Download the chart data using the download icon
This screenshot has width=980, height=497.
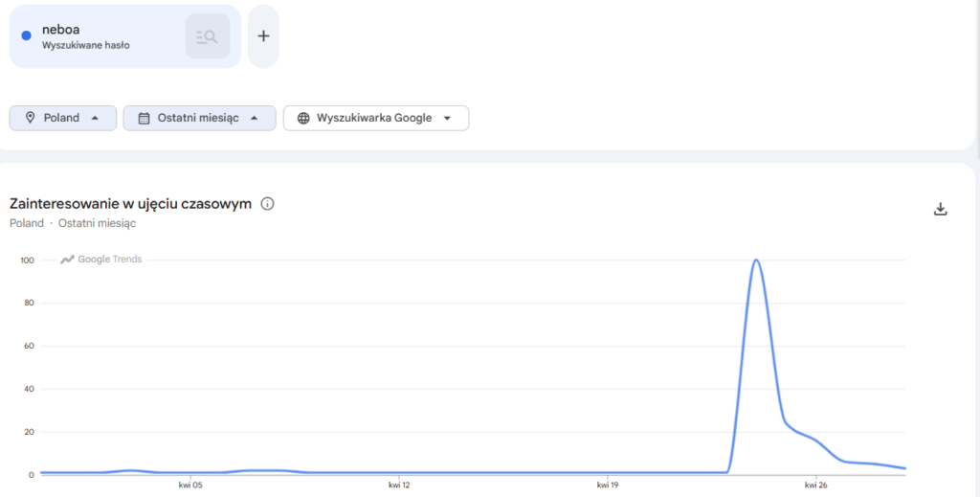coord(940,209)
